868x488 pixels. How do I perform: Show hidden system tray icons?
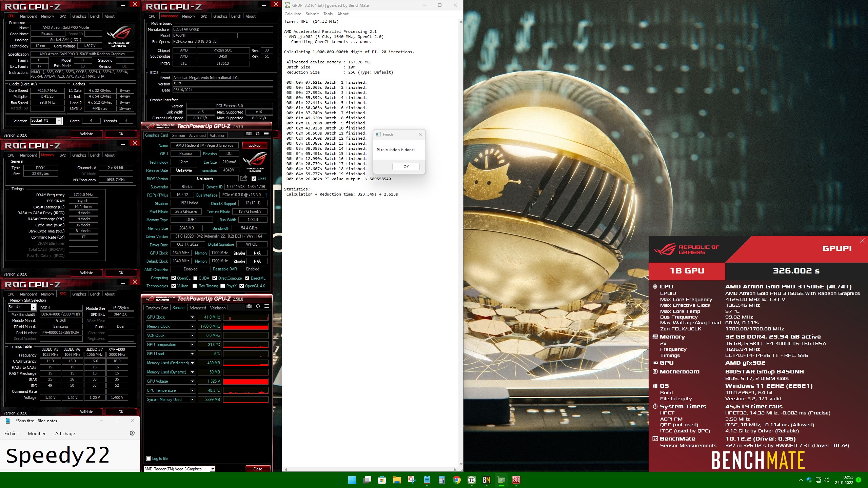[x=801, y=480]
